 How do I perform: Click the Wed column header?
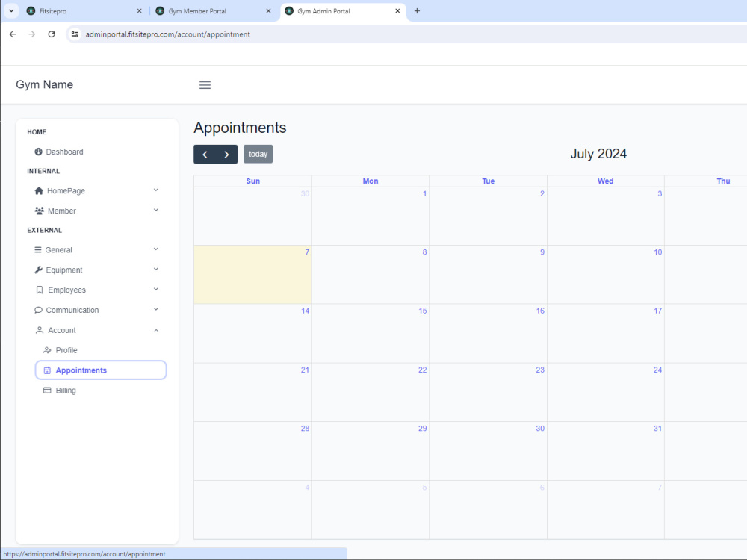pyautogui.click(x=606, y=181)
